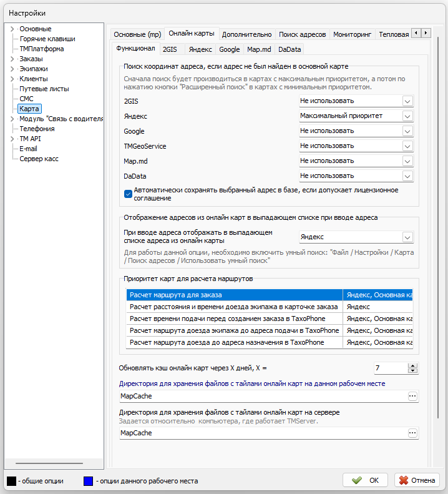Screen dimensions: 448x494
Task: Switch to Основные (mp) tab
Action: pyautogui.click(x=137, y=34)
